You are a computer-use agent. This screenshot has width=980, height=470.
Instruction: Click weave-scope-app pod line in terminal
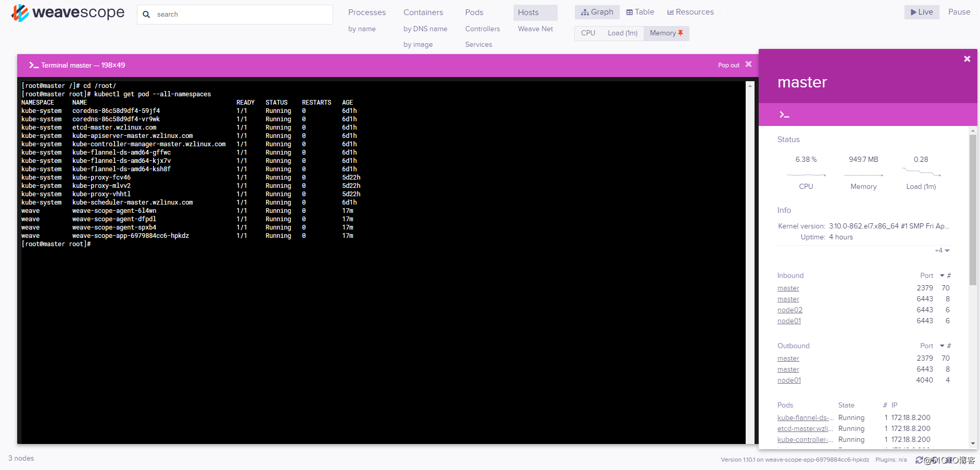(187, 236)
